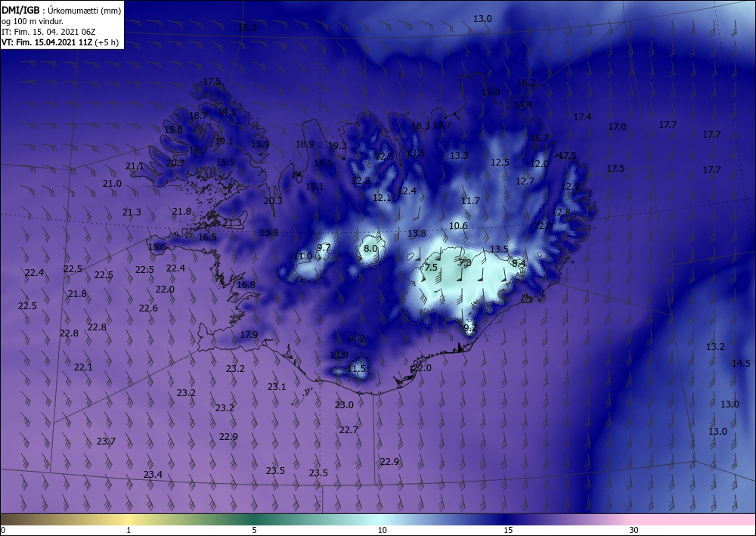Screen dimensions: 756x536
Task: Click the map value "11.5"
Action: coord(357,369)
